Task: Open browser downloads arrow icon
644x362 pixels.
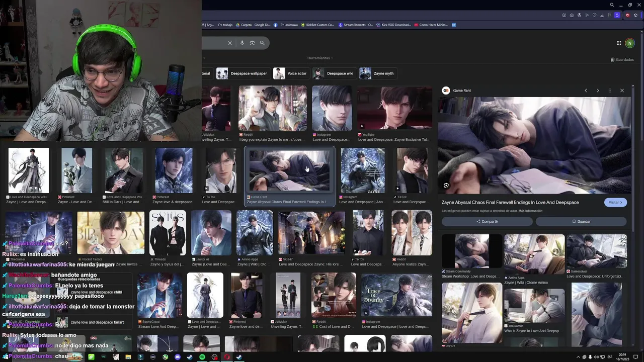Action: (602, 15)
